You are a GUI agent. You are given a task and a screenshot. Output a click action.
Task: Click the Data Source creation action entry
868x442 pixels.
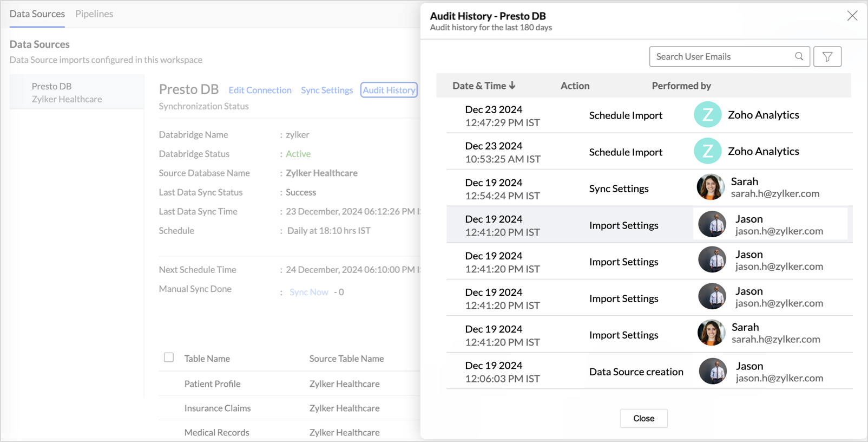[636, 372]
